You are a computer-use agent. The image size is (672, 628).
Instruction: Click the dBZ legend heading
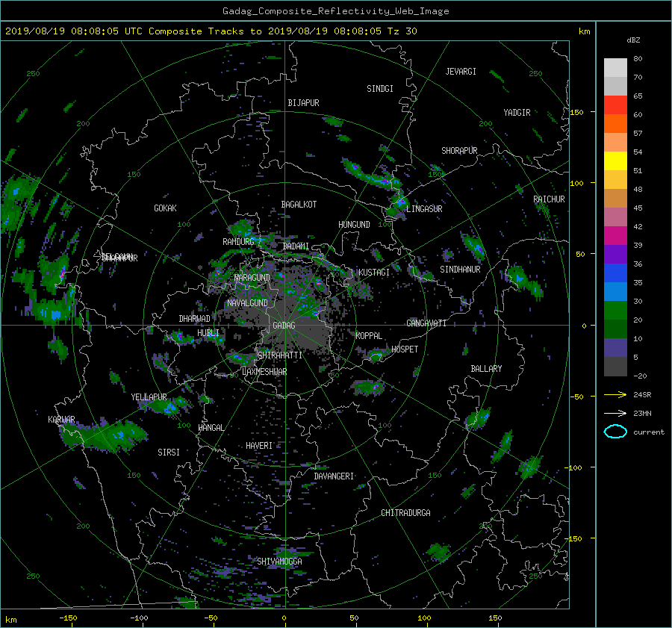coord(633,40)
